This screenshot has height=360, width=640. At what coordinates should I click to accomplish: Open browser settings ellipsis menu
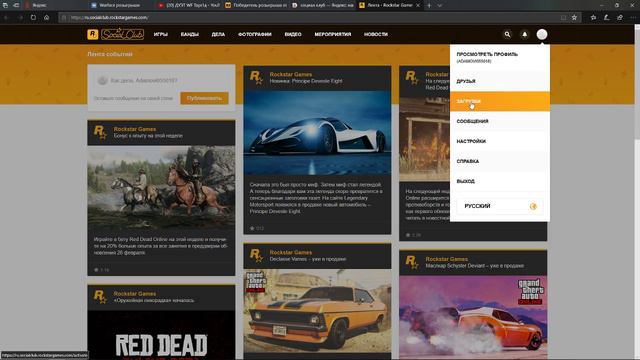[633, 18]
